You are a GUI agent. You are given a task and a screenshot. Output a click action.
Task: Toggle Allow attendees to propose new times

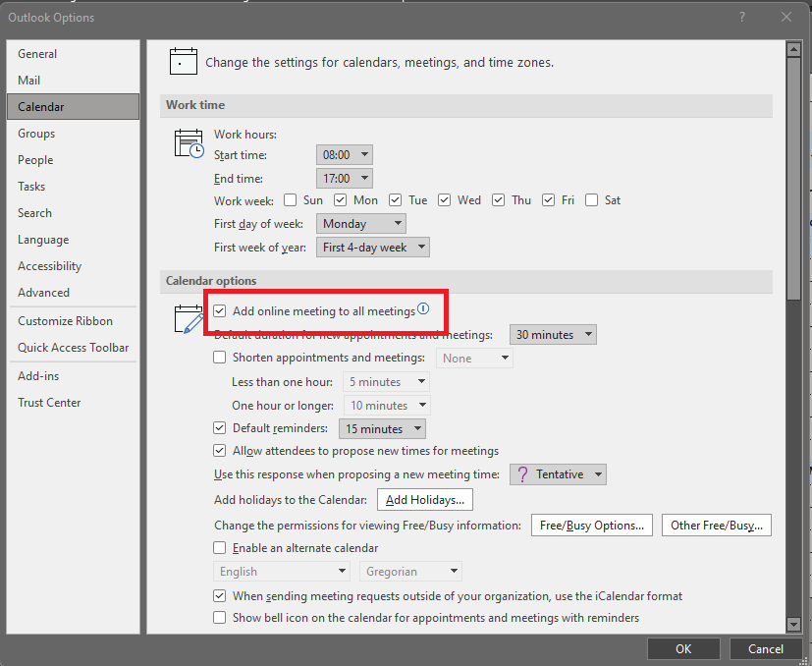[x=220, y=451]
